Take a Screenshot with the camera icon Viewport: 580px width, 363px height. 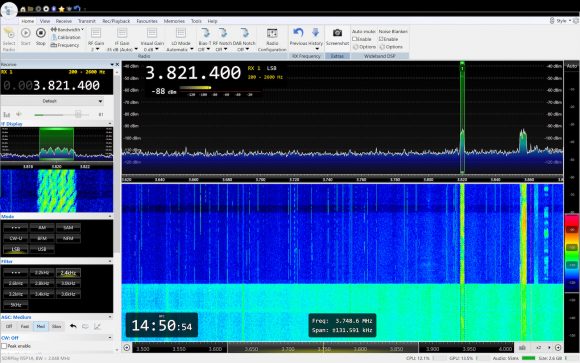(x=337, y=33)
